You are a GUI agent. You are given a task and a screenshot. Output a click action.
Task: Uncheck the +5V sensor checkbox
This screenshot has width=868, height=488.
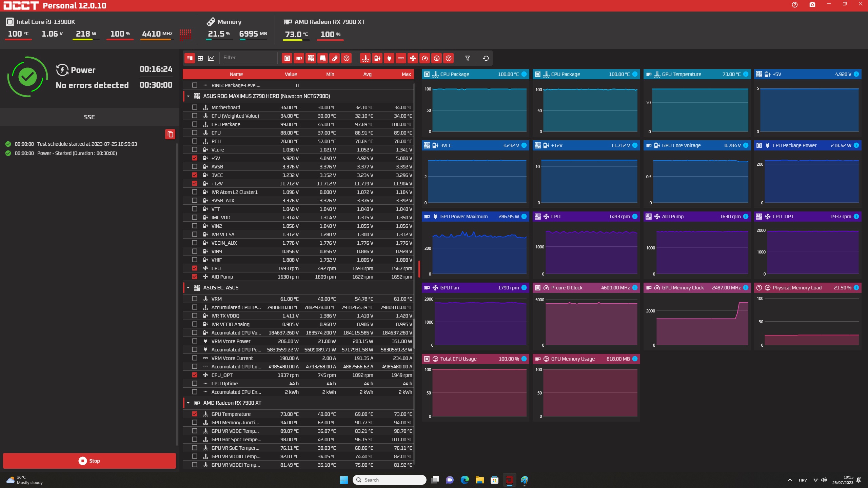(195, 158)
